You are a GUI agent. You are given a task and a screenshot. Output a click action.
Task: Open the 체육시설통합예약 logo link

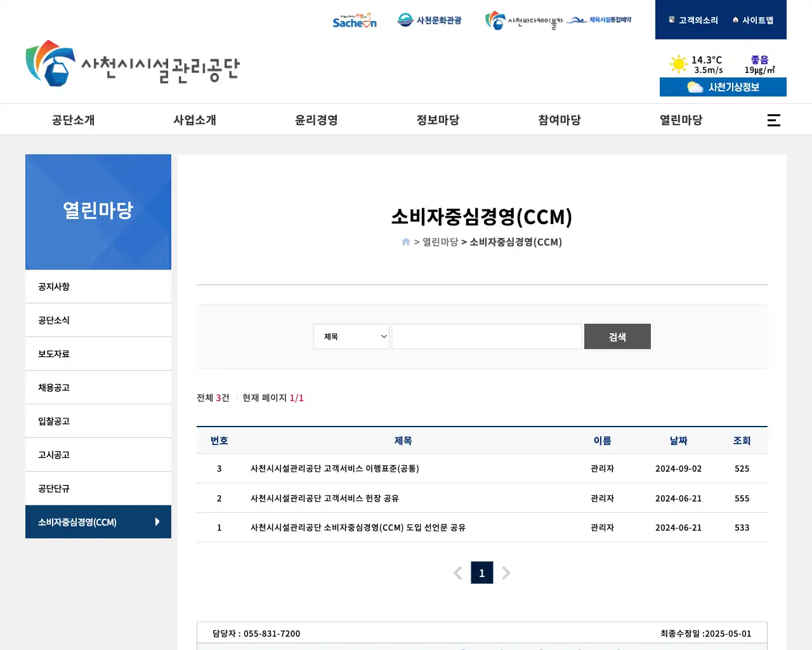[x=599, y=20]
